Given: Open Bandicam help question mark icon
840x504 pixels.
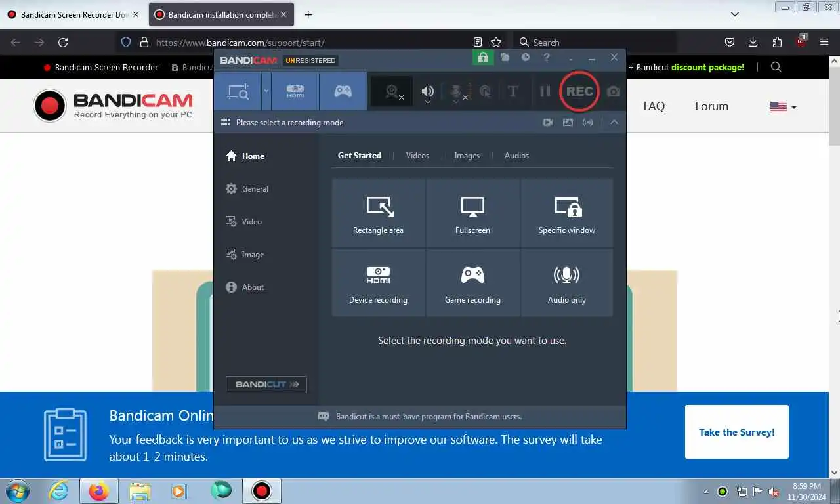Looking at the screenshot, I should pos(546,58).
